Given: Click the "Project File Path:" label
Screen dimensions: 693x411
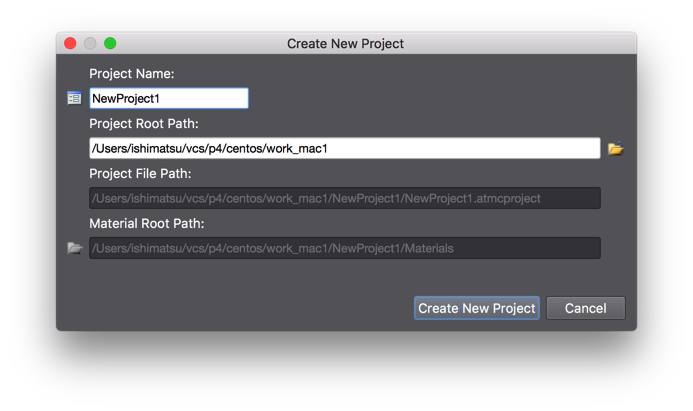Looking at the screenshot, I should 140,174.
